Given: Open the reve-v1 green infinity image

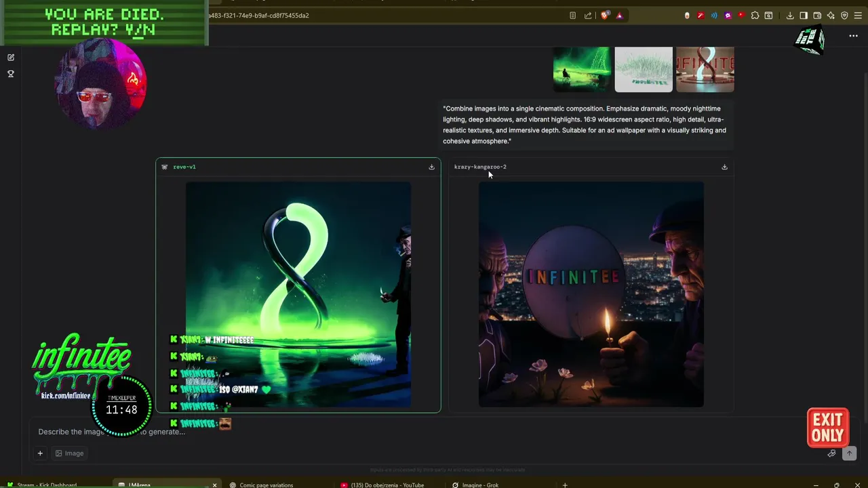Looking at the screenshot, I should pos(298,295).
